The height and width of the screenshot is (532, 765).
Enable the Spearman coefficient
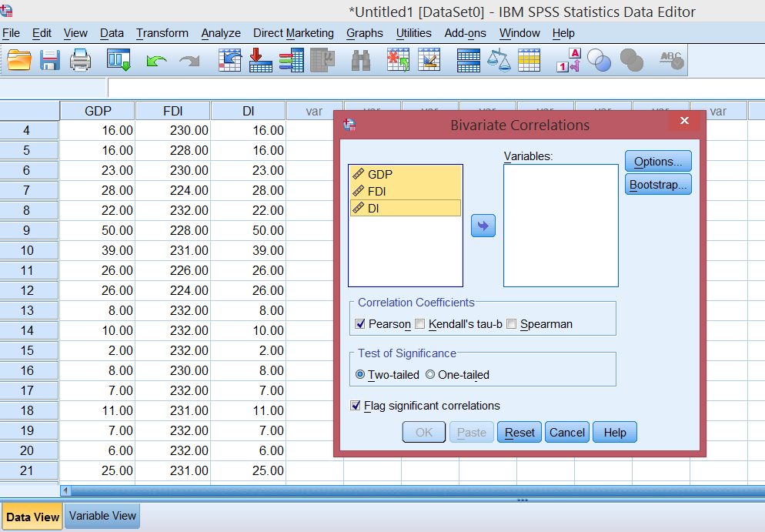click(511, 323)
